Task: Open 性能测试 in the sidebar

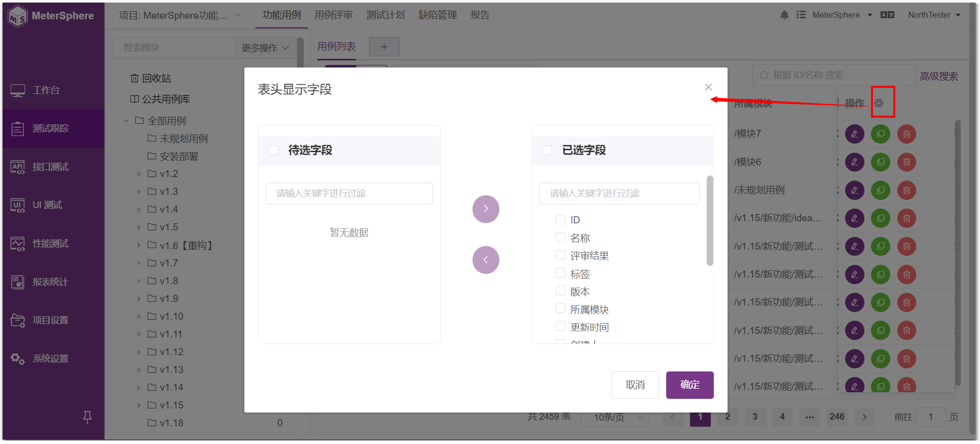Action: point(53,244)
